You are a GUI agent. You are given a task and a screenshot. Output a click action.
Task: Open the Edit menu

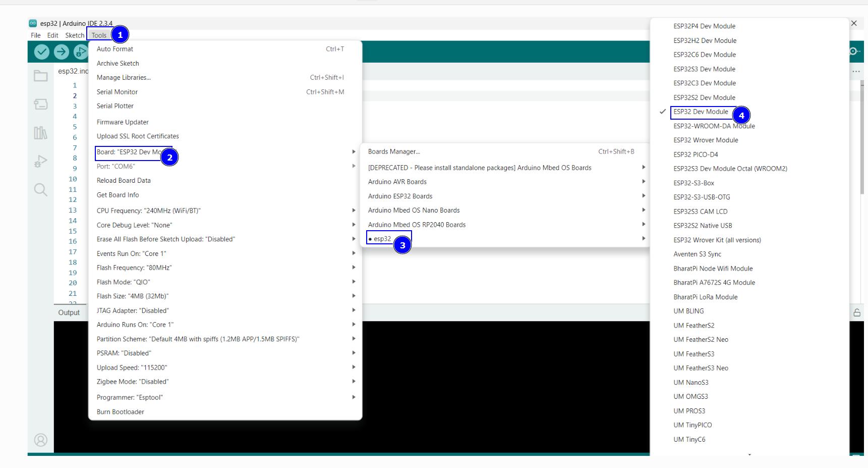click(52, 35)
